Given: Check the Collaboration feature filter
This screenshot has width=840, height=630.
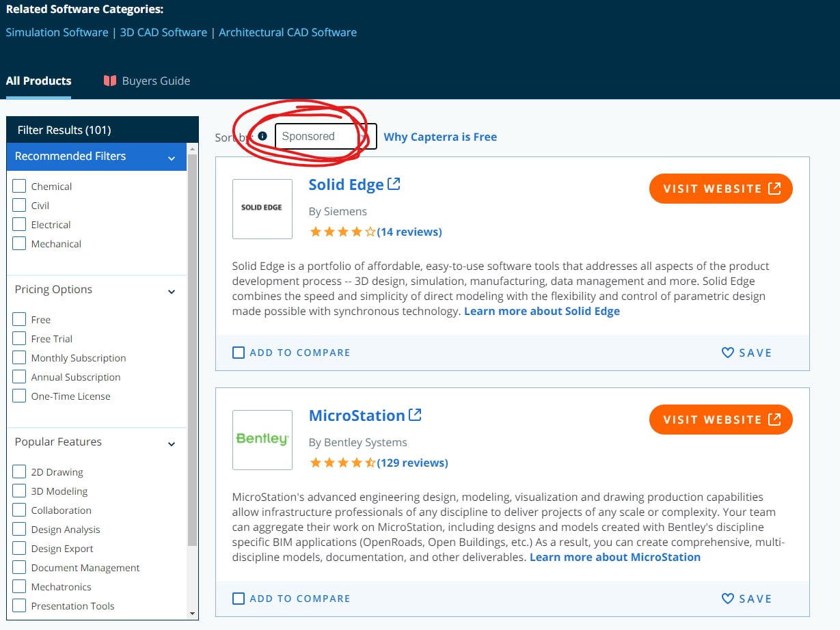Looking at the screenshot, I should [19, 510].
